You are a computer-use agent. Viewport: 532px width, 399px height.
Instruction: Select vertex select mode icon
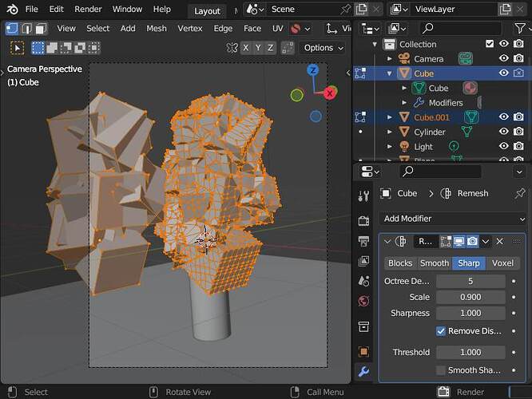12,29
